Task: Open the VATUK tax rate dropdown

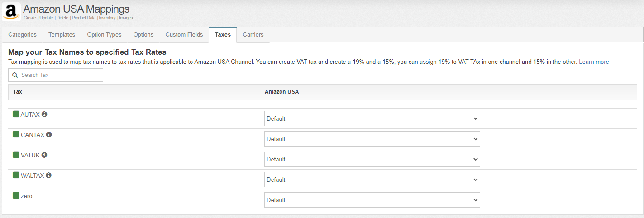Action: 372,159
